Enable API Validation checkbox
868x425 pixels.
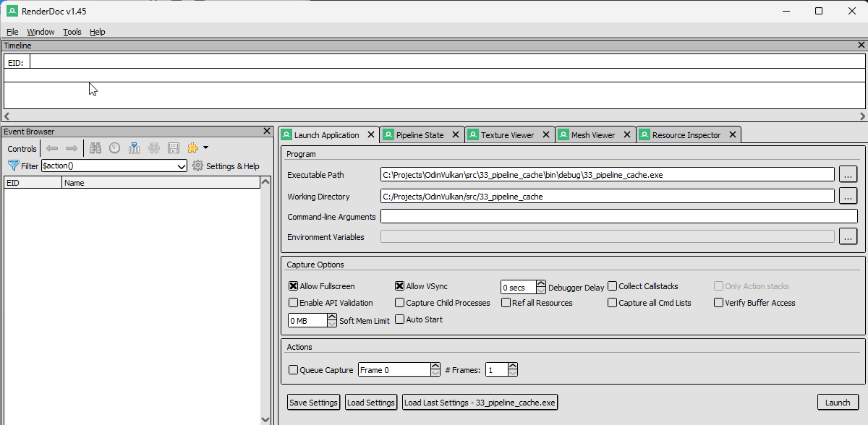[293, 303]
